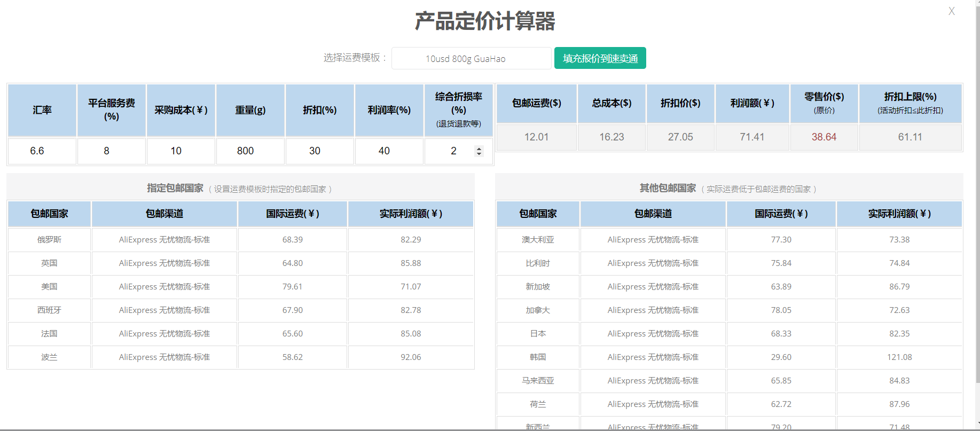The image size is (980, 431).
Task: Select the 加拿大 country row
Action: (729, 310)
